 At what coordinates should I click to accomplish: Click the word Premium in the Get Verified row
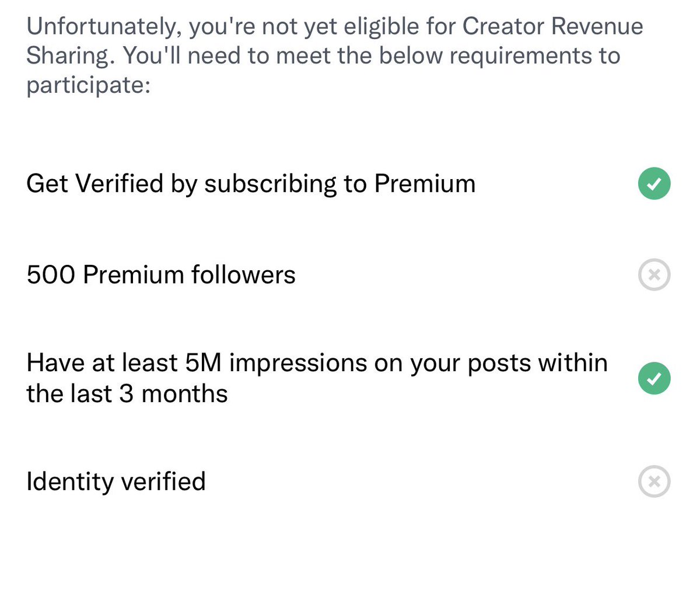coord(425,184)
